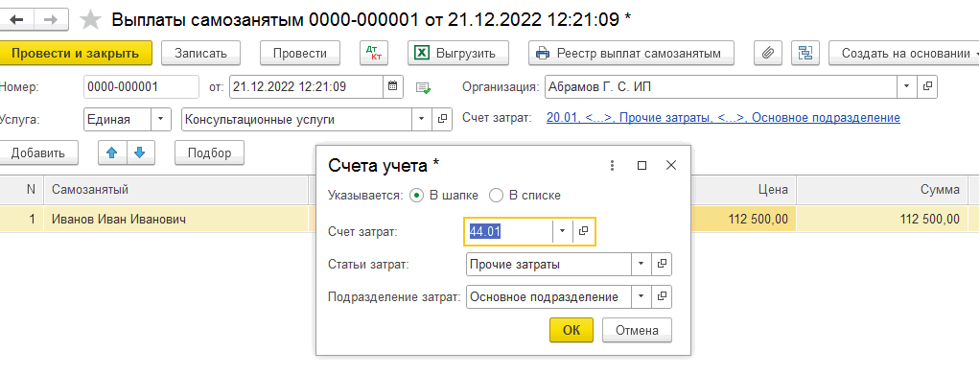The width and height of the screenshot is (980, 375).
Task: Click the Подбор button
Action: click(209, 152)
